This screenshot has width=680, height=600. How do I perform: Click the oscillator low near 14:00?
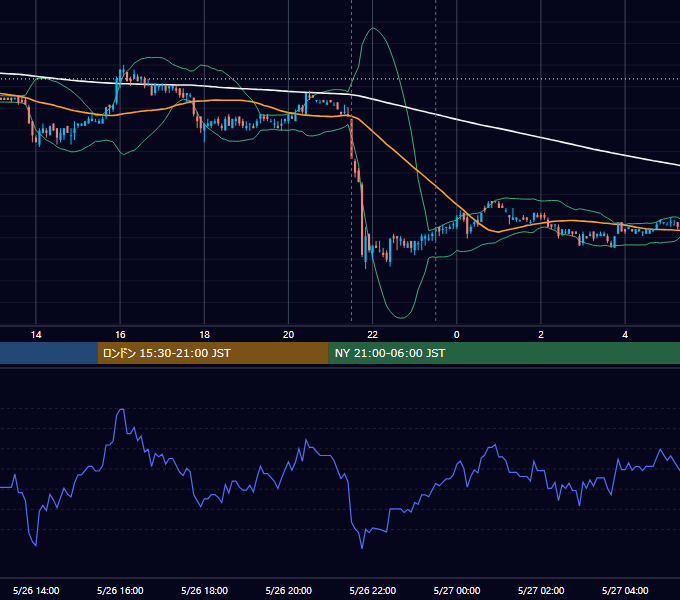coord(35,545)
